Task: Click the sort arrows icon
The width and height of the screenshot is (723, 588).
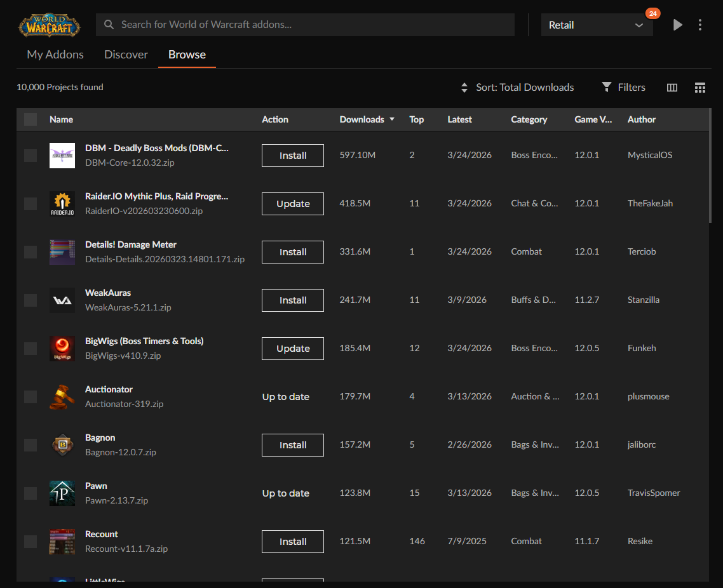Action: pos(464,88)
